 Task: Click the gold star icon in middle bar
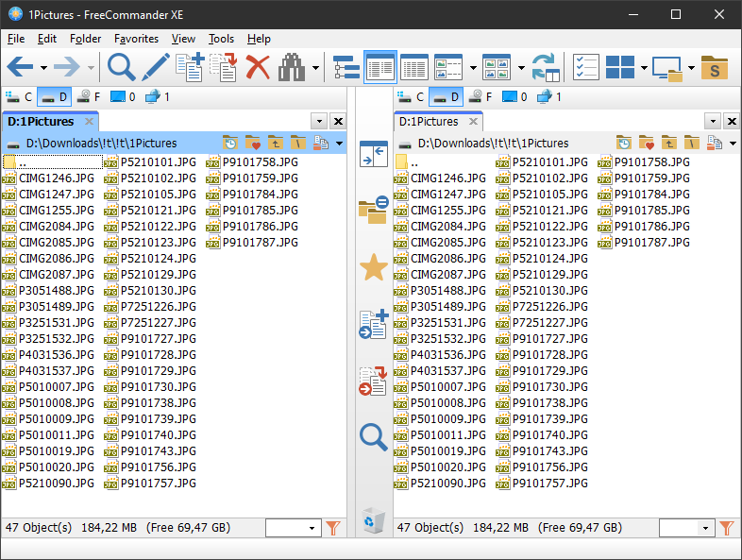pyautogui.click(x=374, y=267)
